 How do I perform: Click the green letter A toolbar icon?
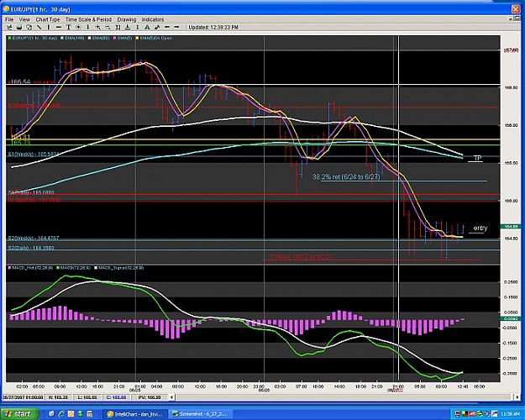147,27
